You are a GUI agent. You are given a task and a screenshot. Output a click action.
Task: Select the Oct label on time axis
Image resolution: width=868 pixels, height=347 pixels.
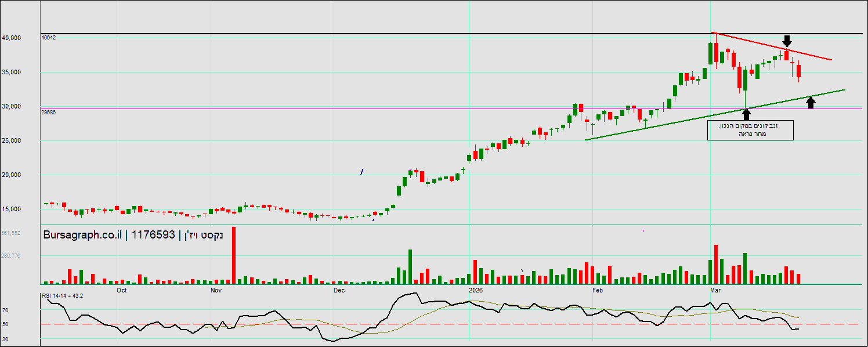[121, 290]
